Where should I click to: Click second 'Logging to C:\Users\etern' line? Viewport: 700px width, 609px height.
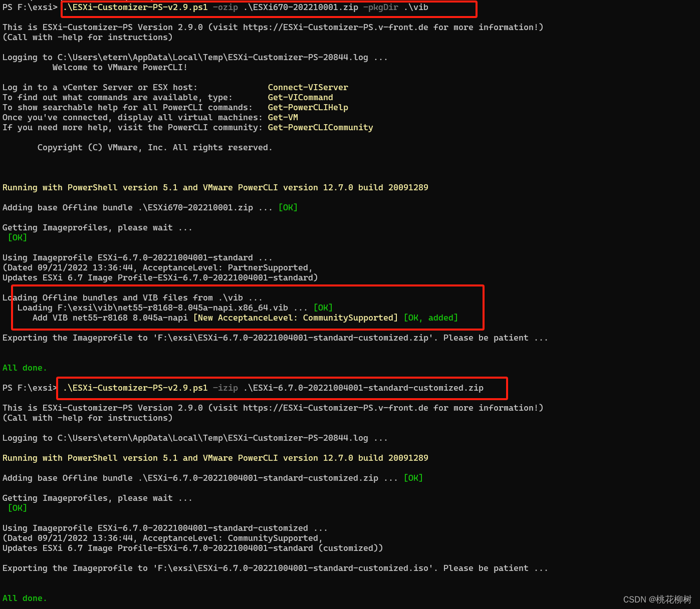195,438
